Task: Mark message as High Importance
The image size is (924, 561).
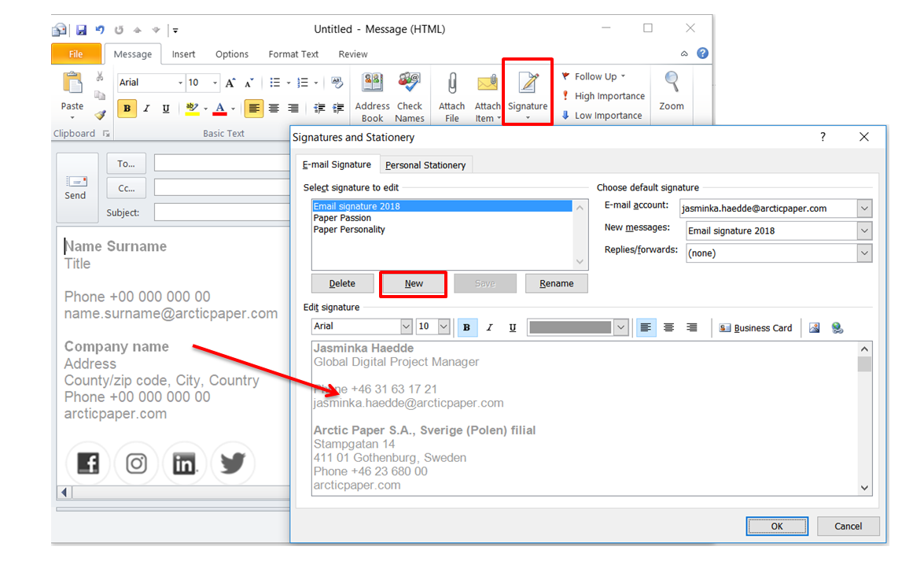Action: [x=603, y=96]
